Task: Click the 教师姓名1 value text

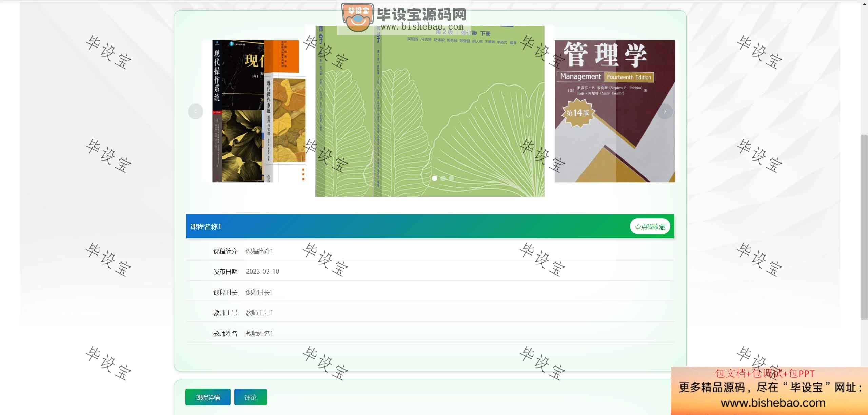Action: (259, 334)
